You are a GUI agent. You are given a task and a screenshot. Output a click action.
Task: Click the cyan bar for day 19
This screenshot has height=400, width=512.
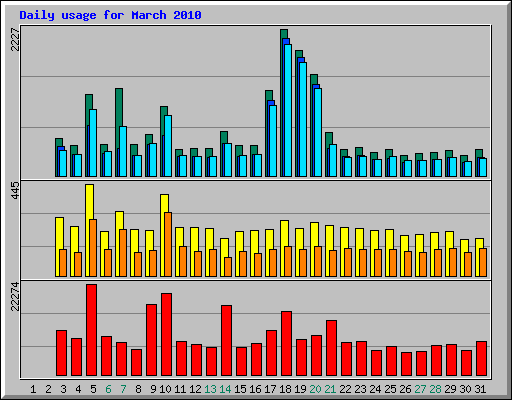[x=303, y=119]
